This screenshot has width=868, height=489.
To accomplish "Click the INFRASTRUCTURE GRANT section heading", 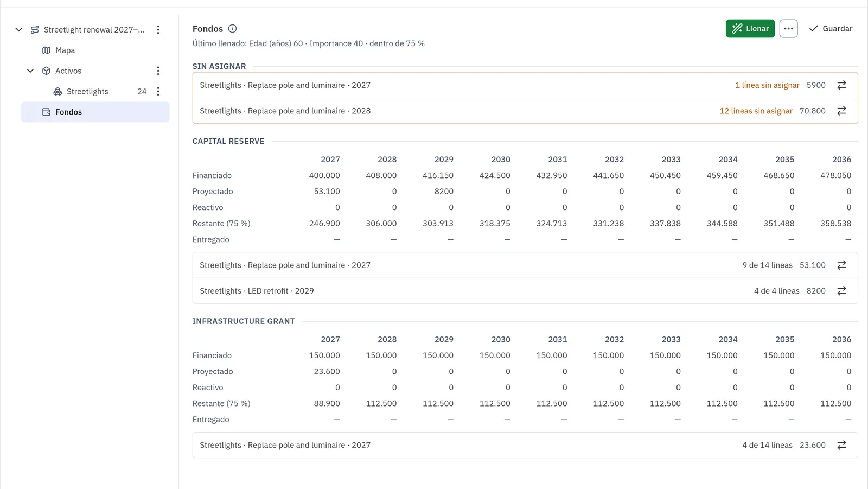I will point(244,321).
